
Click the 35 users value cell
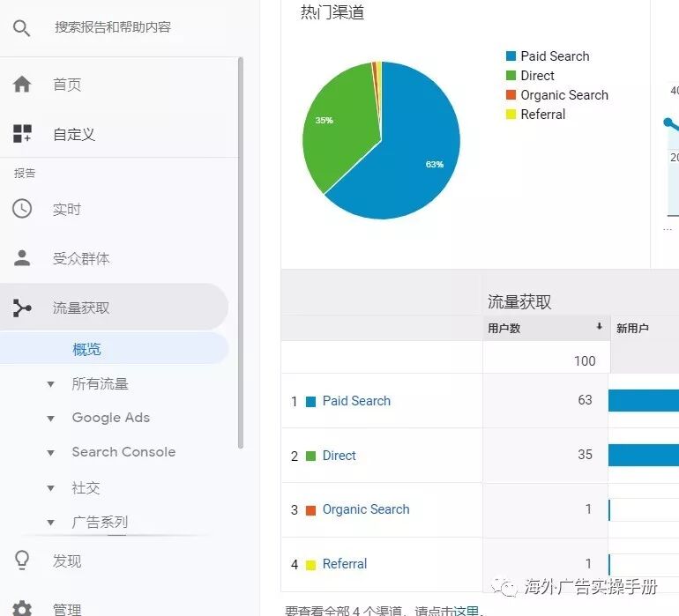tap(546, 455)
